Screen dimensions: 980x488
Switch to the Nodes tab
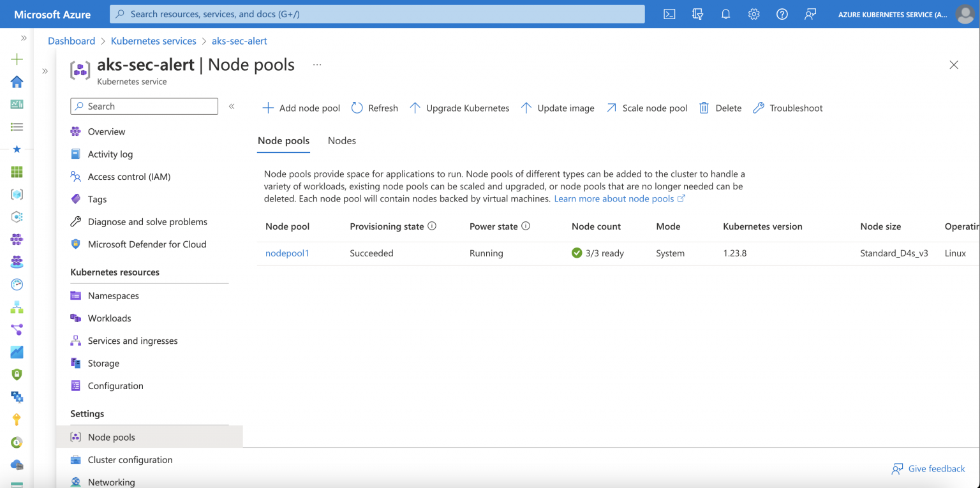click(x=341, y=140)
